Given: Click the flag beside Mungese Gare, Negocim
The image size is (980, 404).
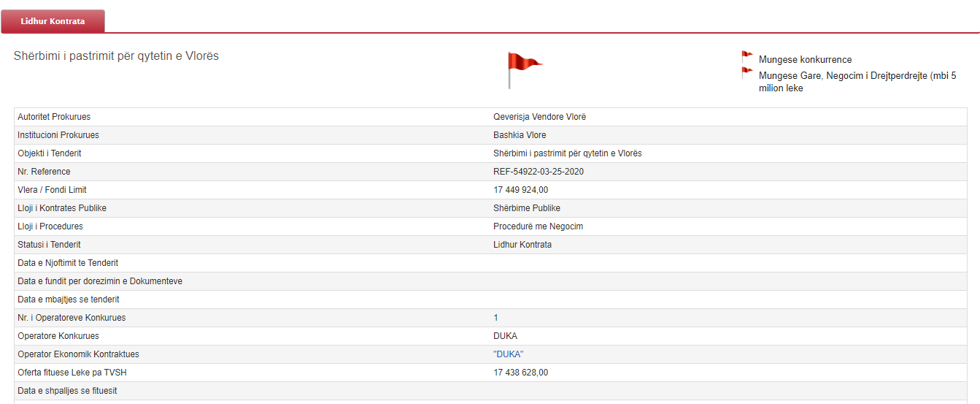Looking at the screenshot, I should pyautogui.click(x=747, y=72).
